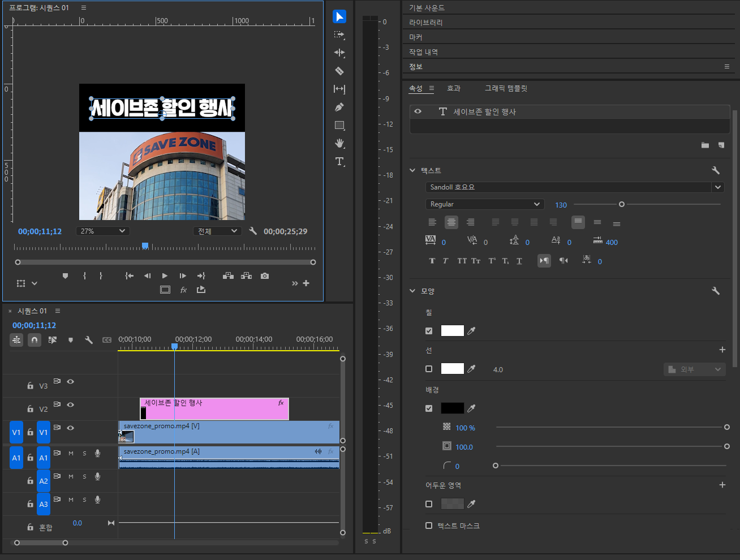The height and width of the screenshot is (560, 740).
Task: Toggle V3 track output eye
Action: (71, 382)
